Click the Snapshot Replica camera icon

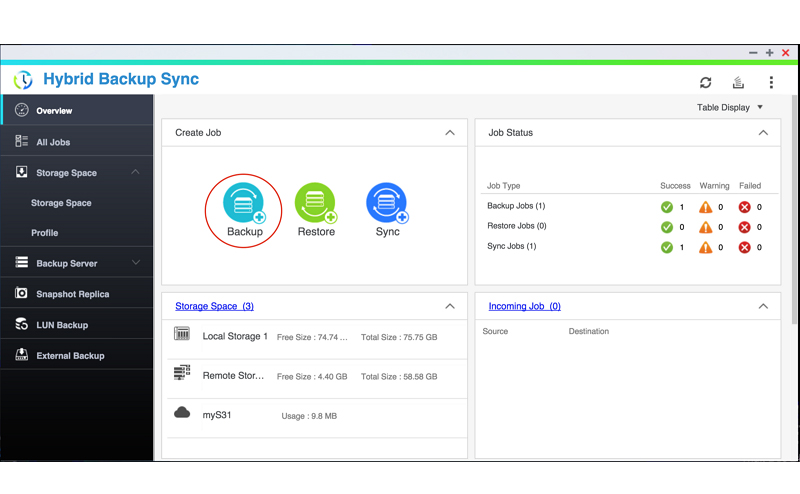point(21,293)
